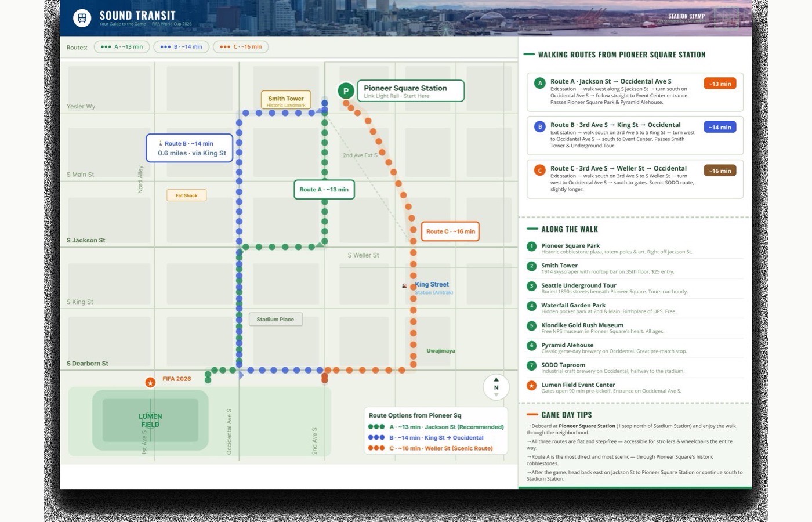
Task: Select legend entry B King St → Occidental
Action: 426,438
